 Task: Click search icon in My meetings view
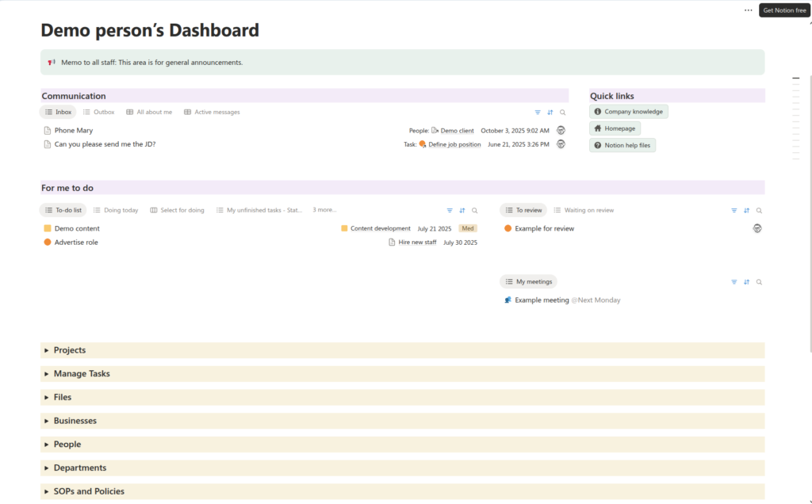pos(759,282)
